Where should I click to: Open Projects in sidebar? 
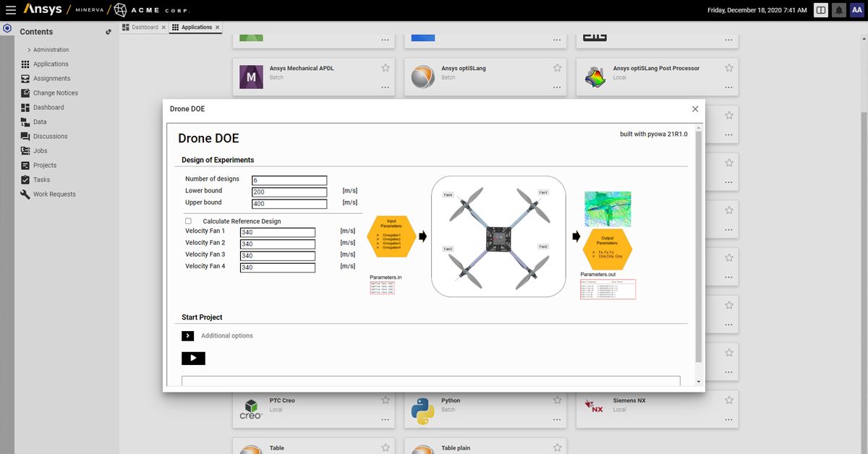point(44,166)
